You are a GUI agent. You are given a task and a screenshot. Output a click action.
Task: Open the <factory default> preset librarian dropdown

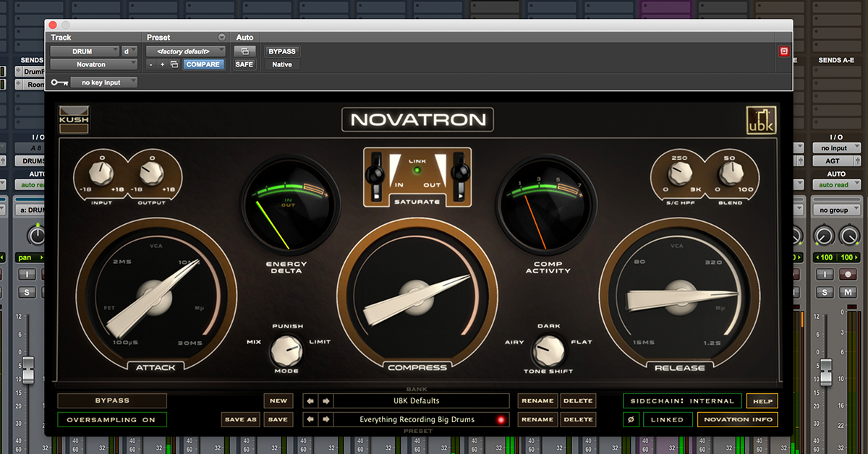click(x=186, y=51)
